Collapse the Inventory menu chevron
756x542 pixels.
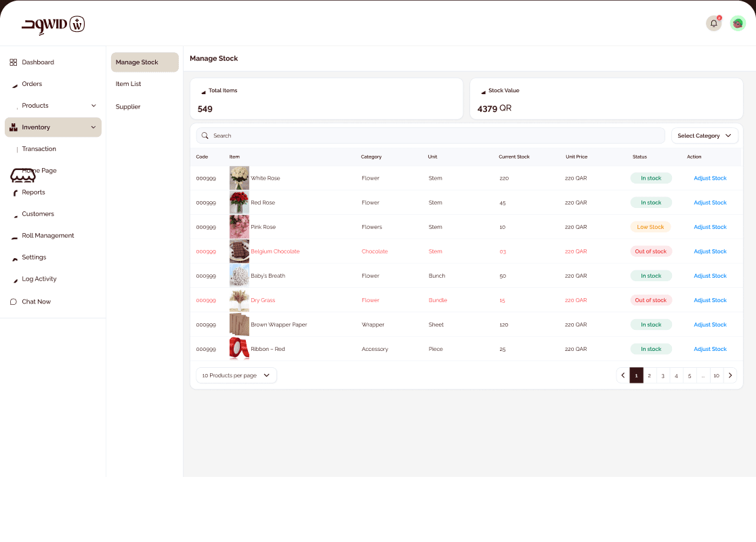[x=93, y=127]
